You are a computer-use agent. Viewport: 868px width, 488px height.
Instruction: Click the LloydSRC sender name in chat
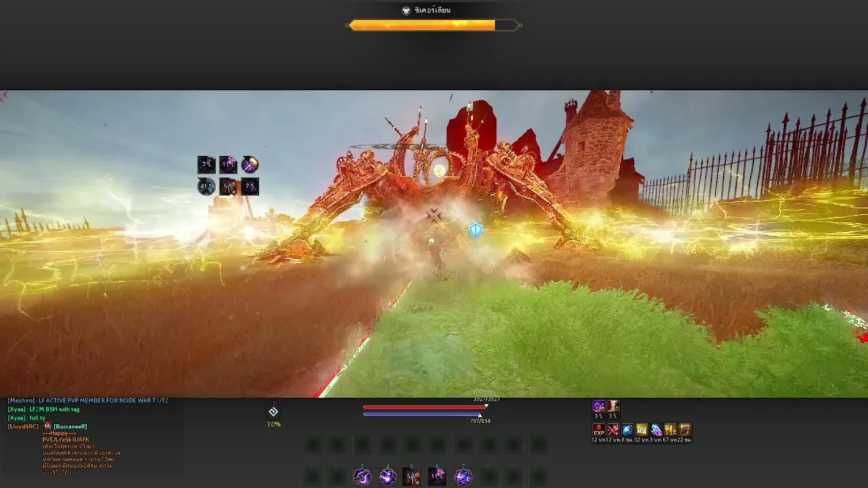(23, 426)
